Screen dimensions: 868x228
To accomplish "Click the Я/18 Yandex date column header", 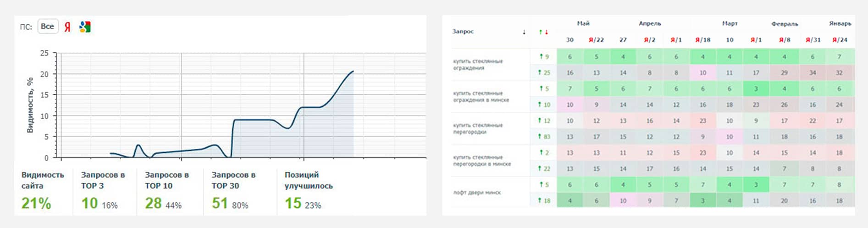I will [x=702, y=40].
